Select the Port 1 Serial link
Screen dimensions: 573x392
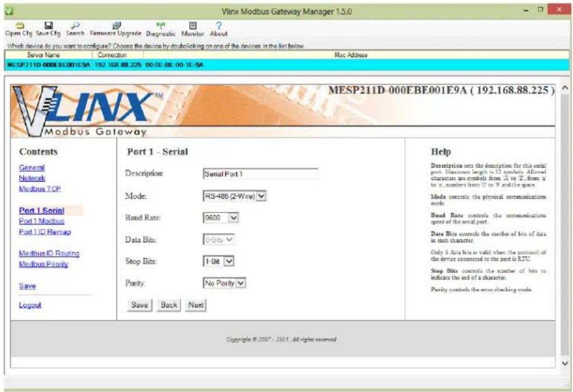pos(42,210)
